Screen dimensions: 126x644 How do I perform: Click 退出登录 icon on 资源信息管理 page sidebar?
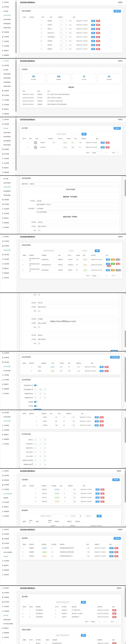[x=3, y=278]
